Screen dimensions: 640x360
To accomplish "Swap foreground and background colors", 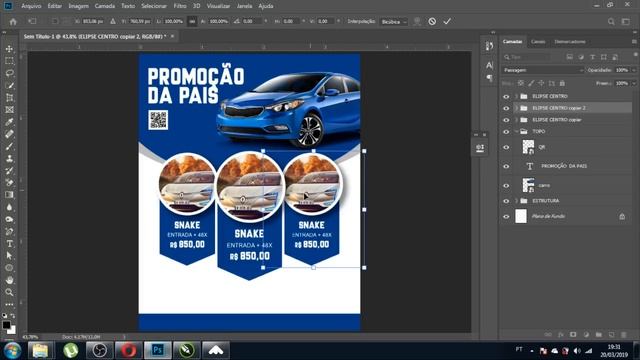I will pyautogui.click(x=13, y=316).
